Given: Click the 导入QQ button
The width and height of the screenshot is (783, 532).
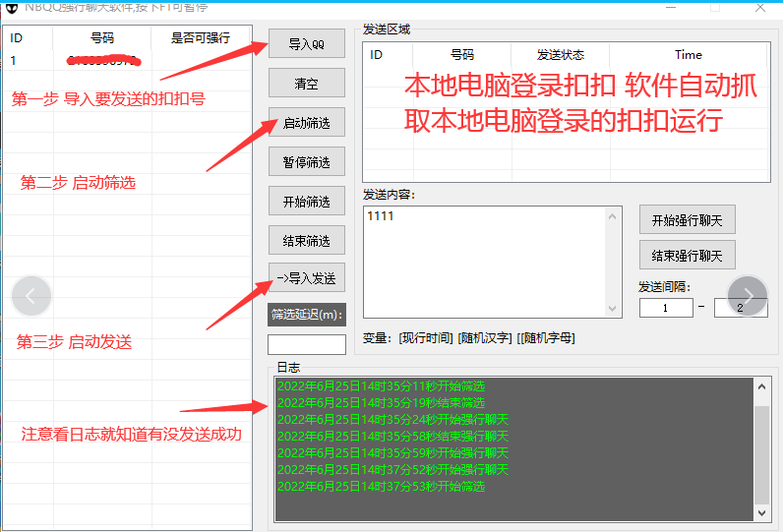Looking at the screenshot, I should tap(307, 43).
